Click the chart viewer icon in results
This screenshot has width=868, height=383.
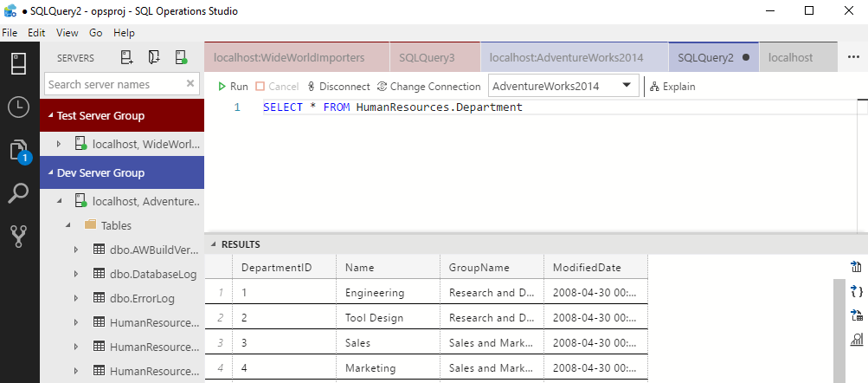[857, 340]
